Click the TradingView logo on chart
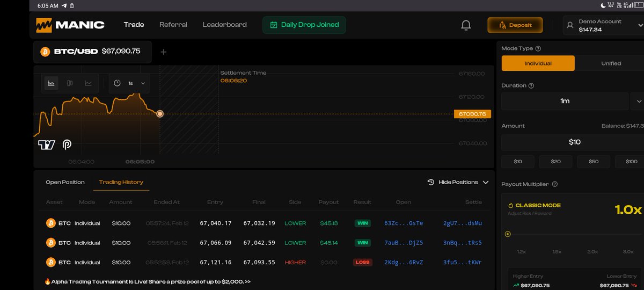The image size is (644, 290). 47,144
